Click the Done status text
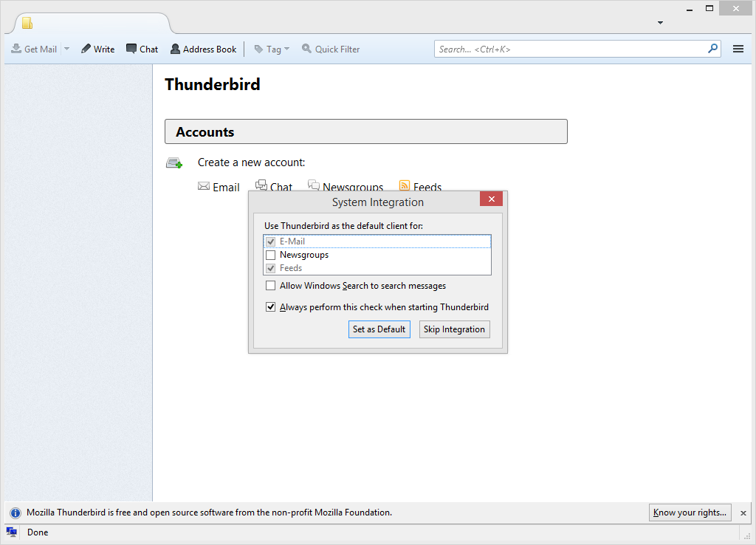 (x=38, y=532)
